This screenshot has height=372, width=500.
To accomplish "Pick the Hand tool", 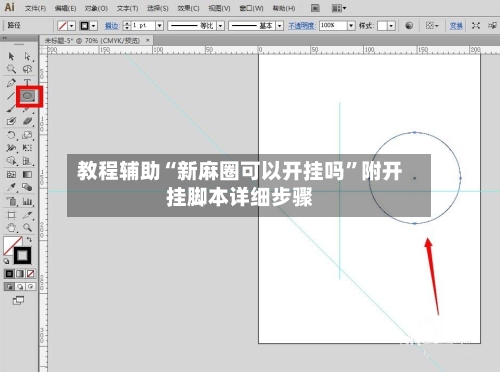I will tap(11, 228).
